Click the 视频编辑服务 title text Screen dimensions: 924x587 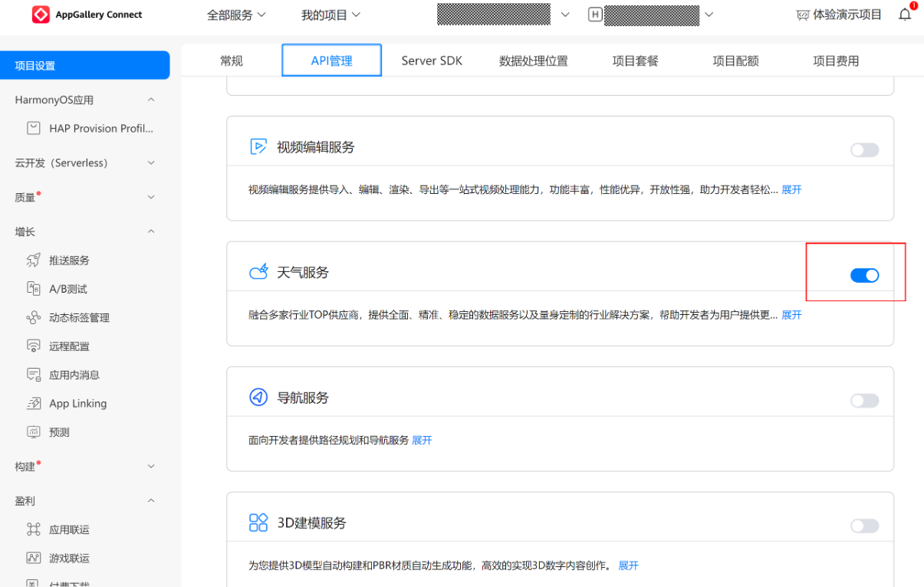point(316,147)
